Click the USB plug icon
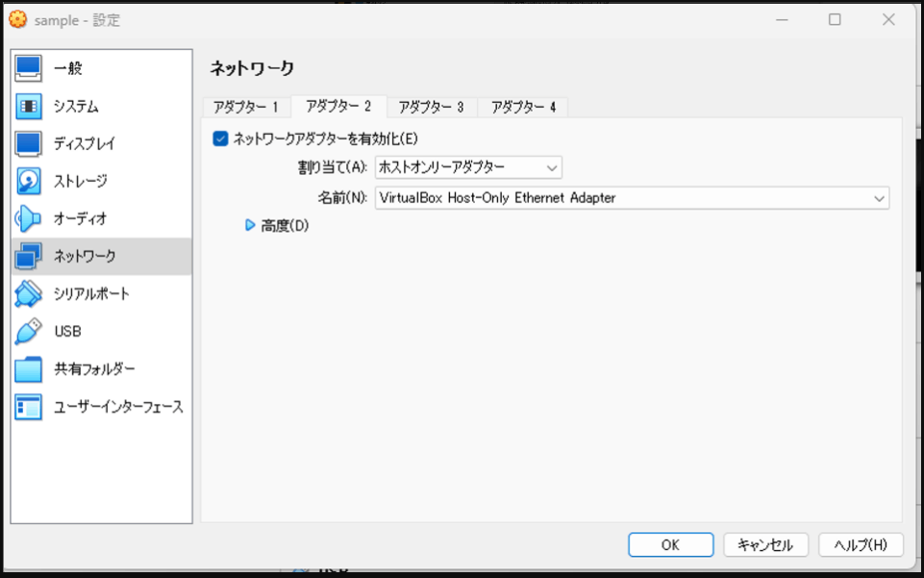 28,331
